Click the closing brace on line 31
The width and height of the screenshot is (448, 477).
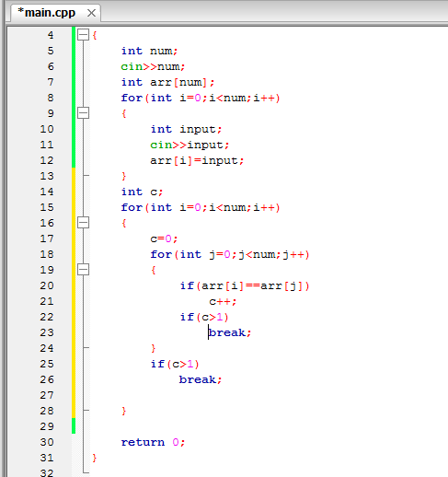tap(95, 458)
